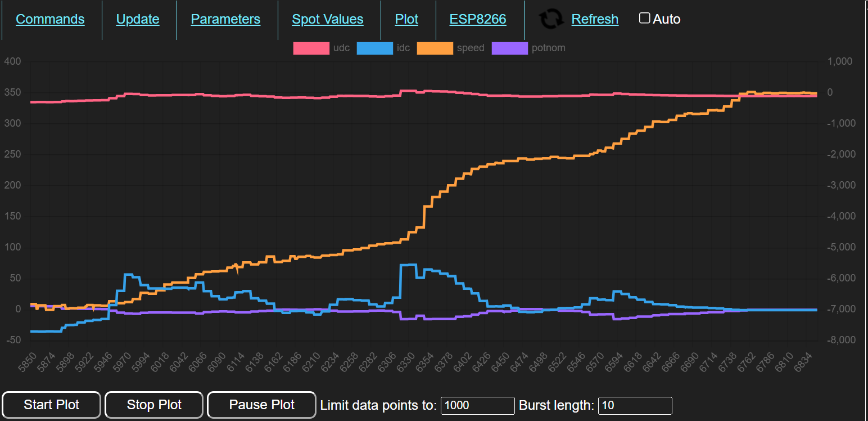Image resolution: width=868 pixels, height=421 pixels.
Task: Open the Commands tab
Action: coord(50,19)
